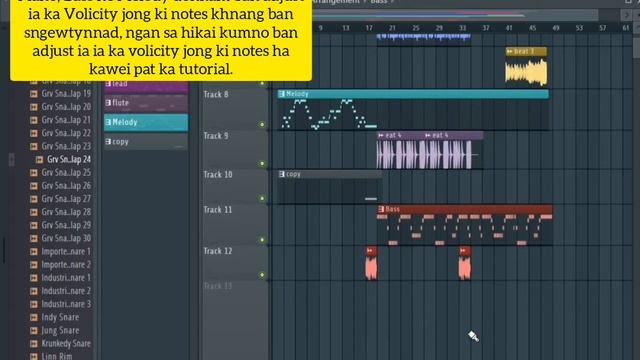
Task: Click the Melody clip's note preview area
Action: pos(413,114)
